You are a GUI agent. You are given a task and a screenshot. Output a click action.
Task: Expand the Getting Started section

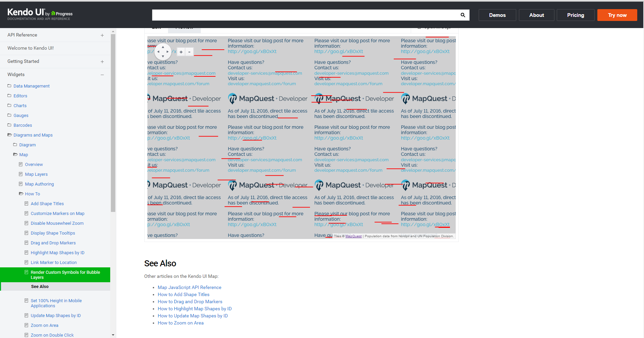click(102, 62)
